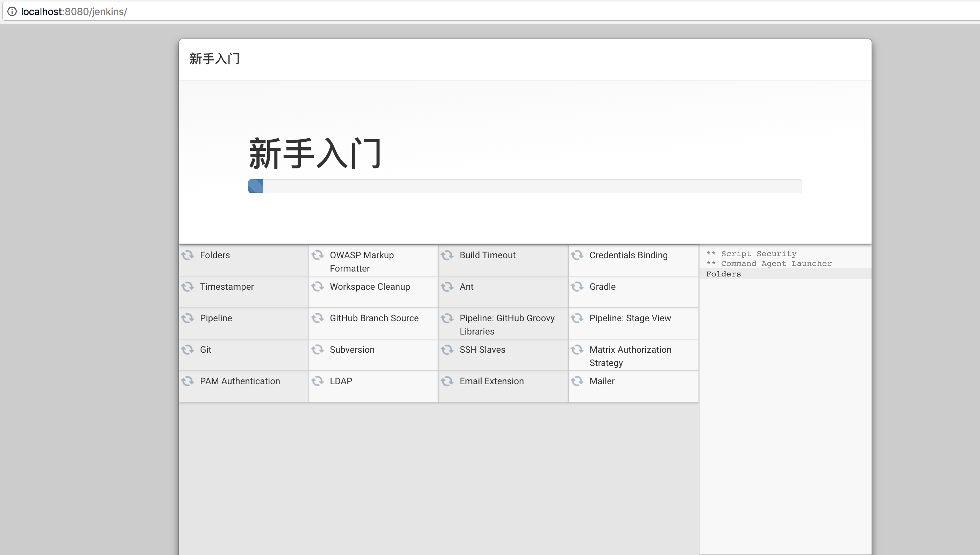Click the Credentials Binding plugin label
The image size is (980, 555).
tap(628, 255)
